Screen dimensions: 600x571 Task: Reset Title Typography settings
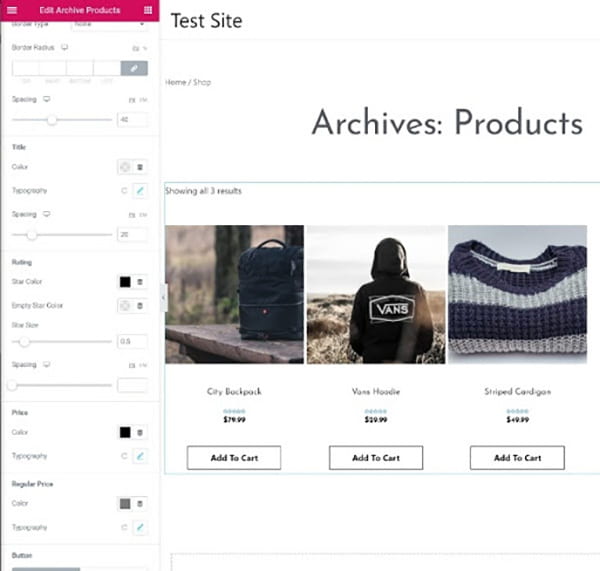(x=124, y=191)
